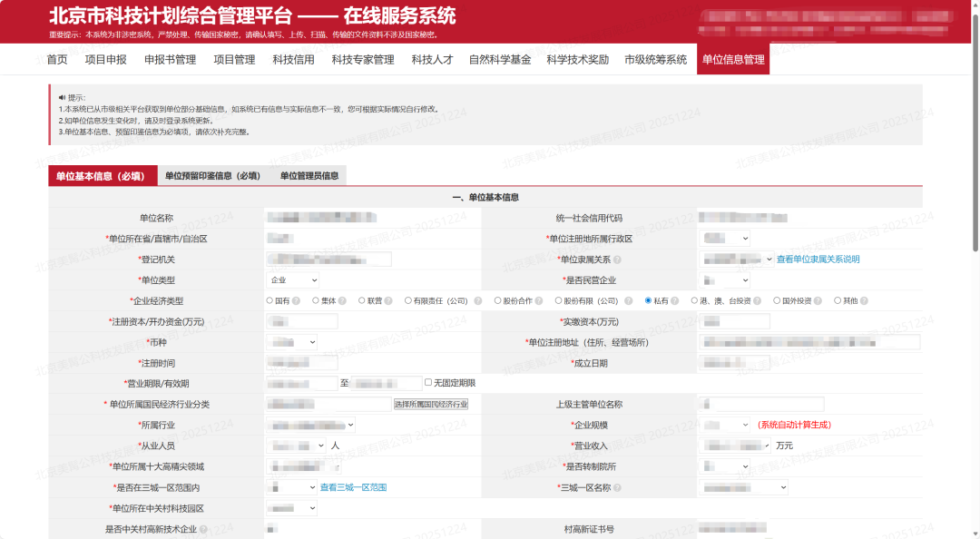Click the help icon next to 联营

tap(388, 300)
